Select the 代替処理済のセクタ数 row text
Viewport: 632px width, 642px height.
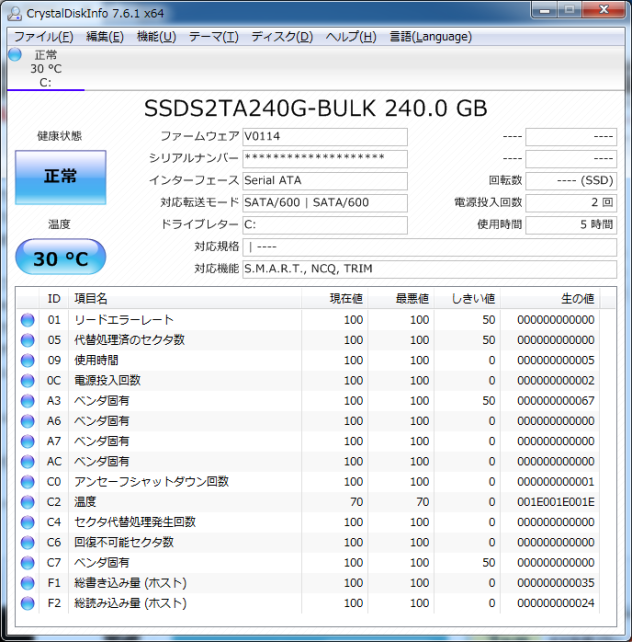tap(129, 340)
